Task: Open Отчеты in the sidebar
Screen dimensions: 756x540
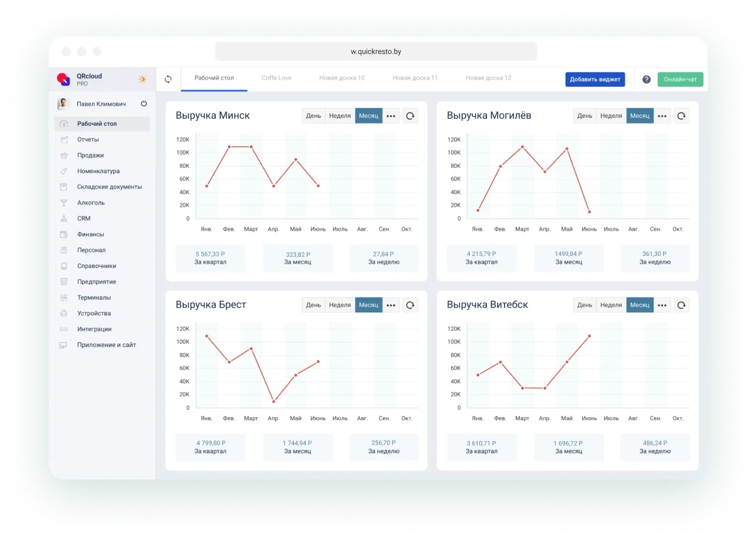Action: [x=88, y=140]
